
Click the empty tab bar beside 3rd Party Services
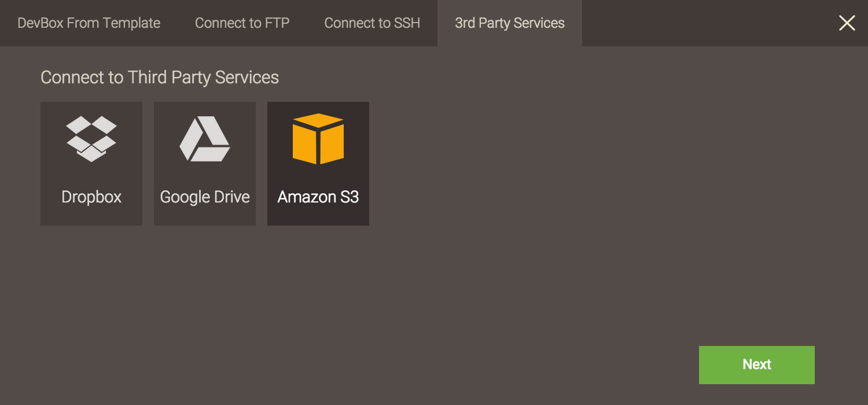(x=706, y=23)
